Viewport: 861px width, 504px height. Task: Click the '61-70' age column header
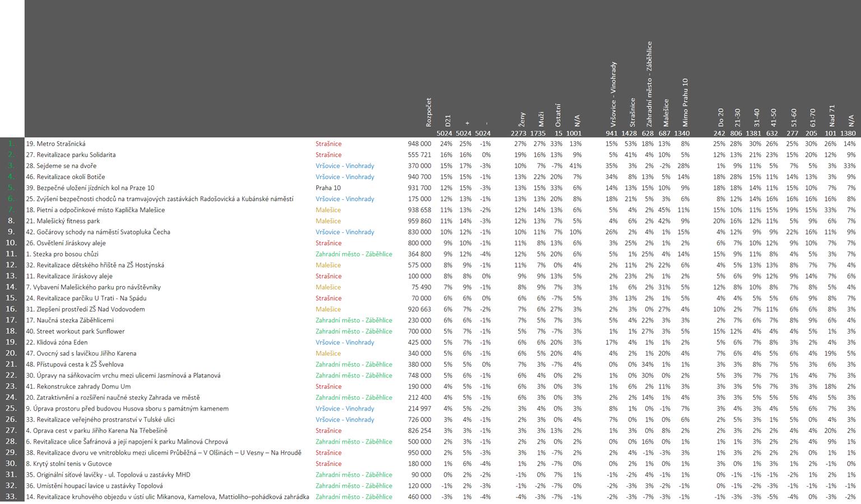point(813,117)
